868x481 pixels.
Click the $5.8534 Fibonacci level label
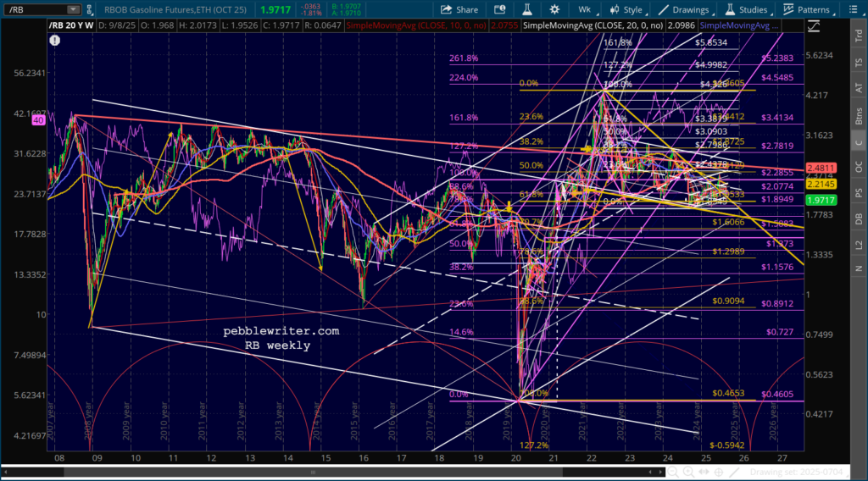tap(711, 42)
